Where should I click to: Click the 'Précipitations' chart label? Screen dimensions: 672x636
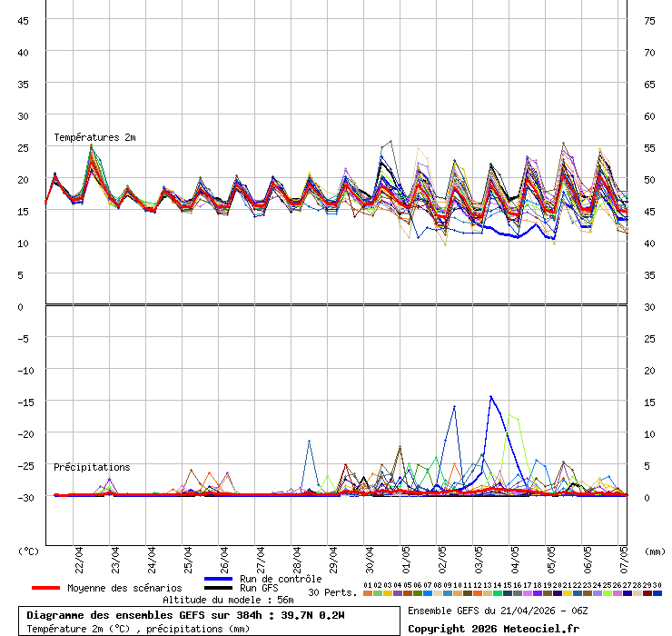coord(92,467)
